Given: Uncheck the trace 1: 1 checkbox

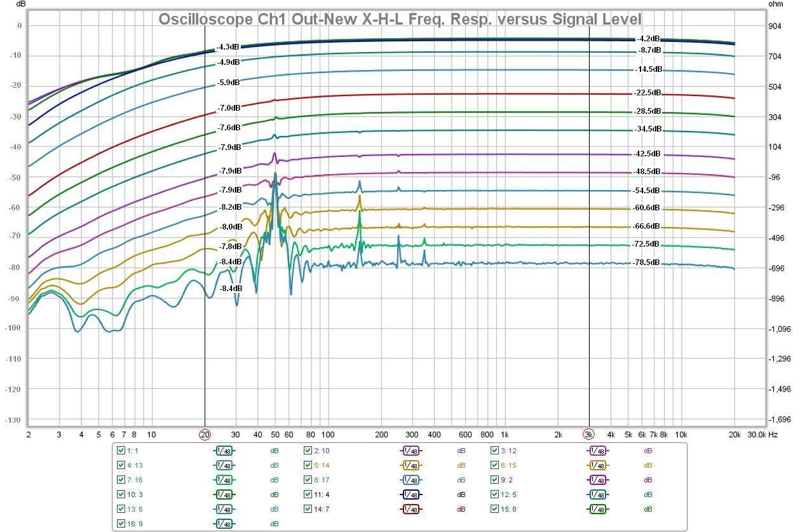Looking at the screenshot, I should tap(121, 451).
